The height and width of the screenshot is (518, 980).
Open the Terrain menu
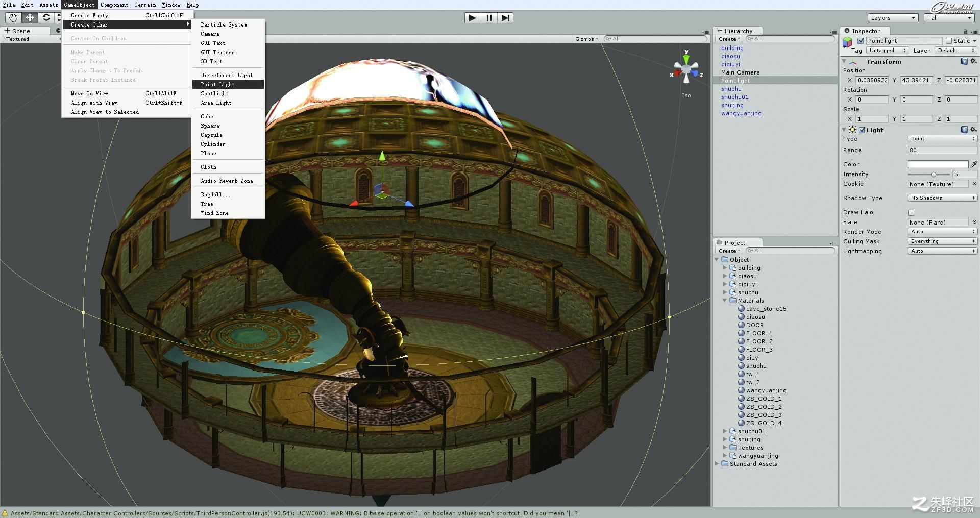(x=145, y=5)
